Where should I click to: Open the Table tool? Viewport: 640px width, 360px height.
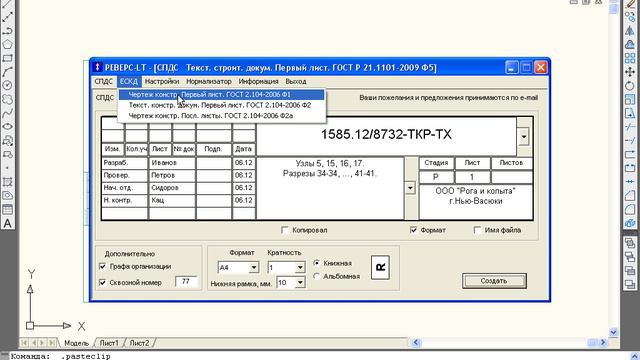point(7,209)
